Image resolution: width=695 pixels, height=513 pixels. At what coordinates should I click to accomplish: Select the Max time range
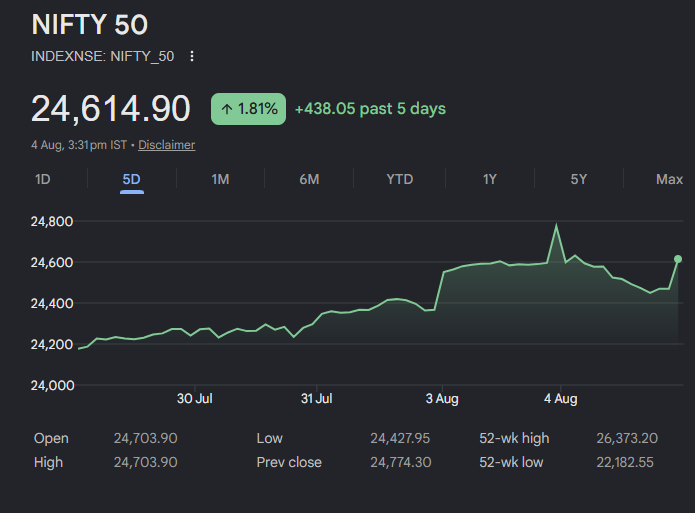tap(669, 179)
